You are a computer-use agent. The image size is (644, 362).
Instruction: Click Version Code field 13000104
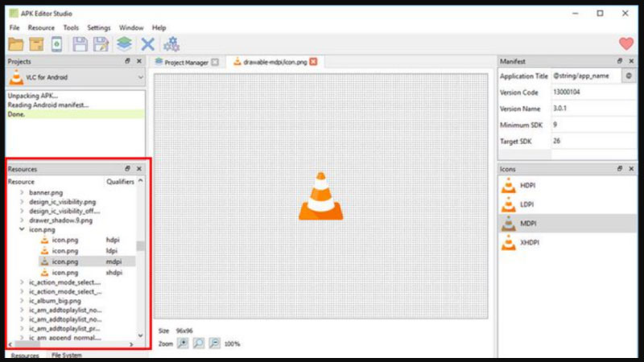(593, 92)
